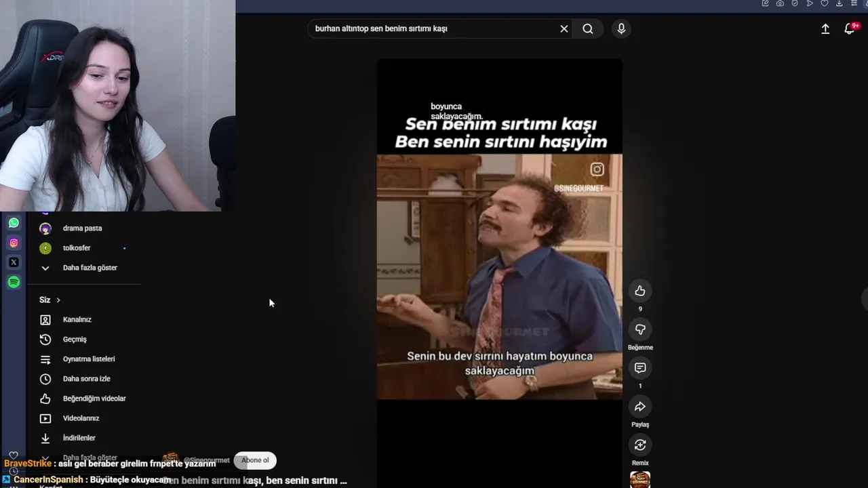Open the browser easy setup menu icon

854,3
